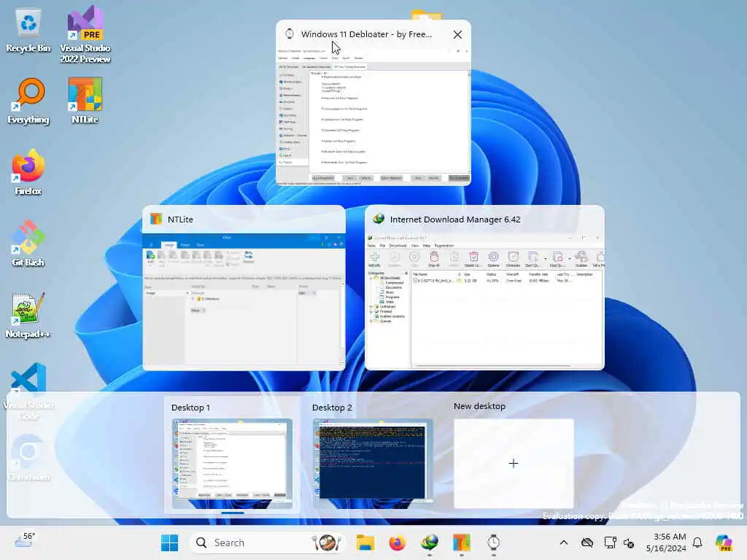The height and width of the screenshot is (560, 747).
Task: Click the Debloater stopwatch icon in its title
Action: click(289, 34)
